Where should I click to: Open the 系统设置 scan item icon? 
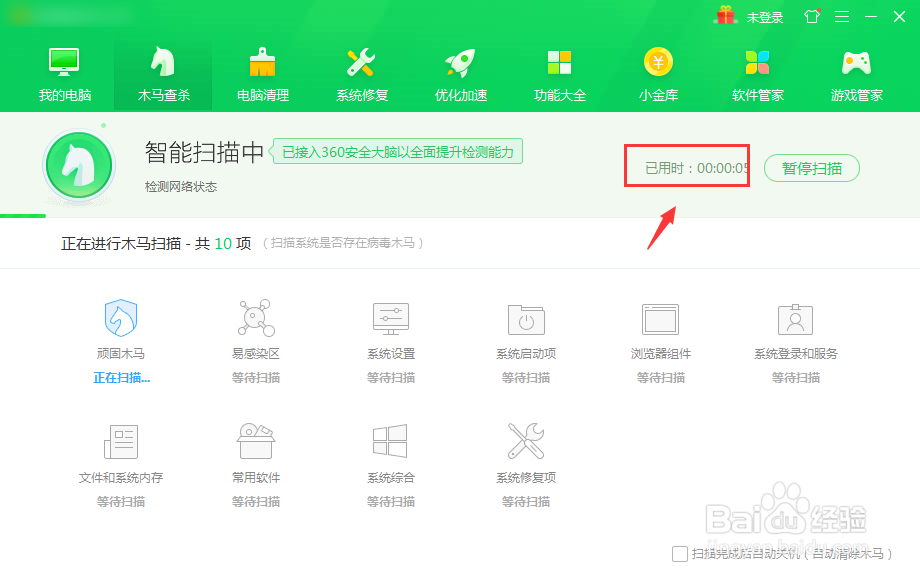click(x=390, y=320)
